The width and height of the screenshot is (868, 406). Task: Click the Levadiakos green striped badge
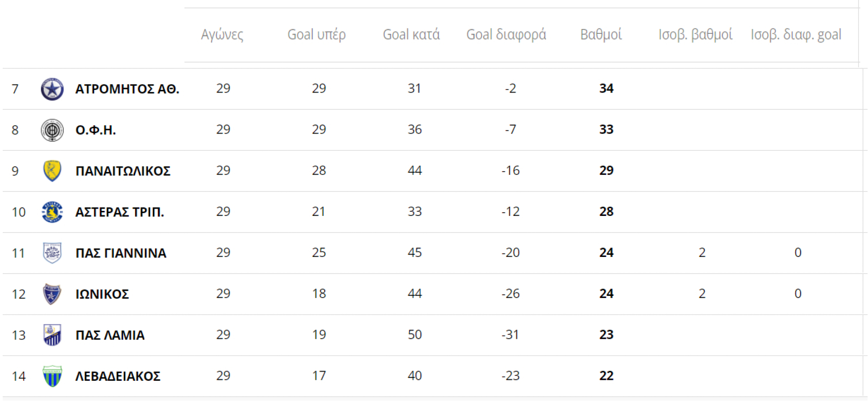52,376
